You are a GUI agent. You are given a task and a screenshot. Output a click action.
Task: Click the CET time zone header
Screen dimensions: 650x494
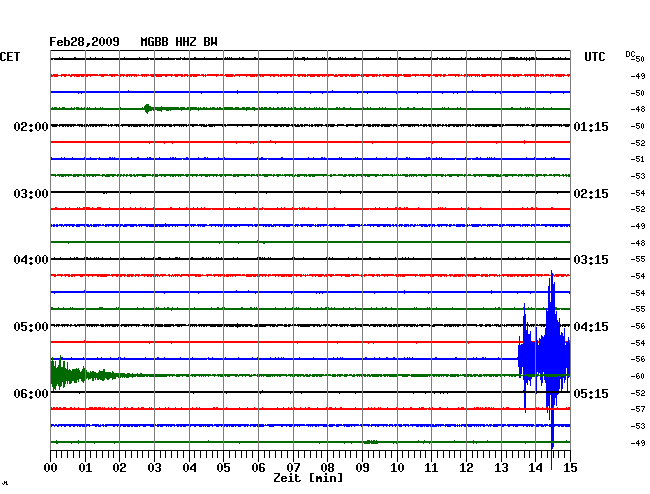10,57
